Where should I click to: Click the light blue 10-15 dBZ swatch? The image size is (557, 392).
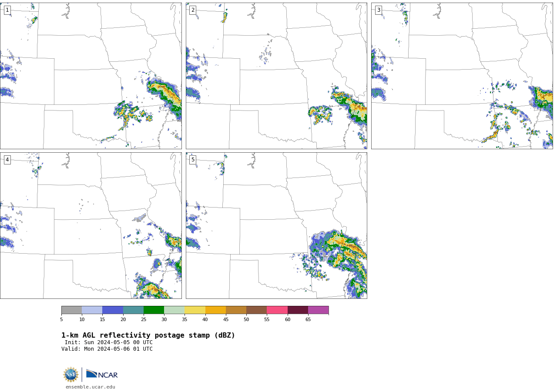click(92, 310)
